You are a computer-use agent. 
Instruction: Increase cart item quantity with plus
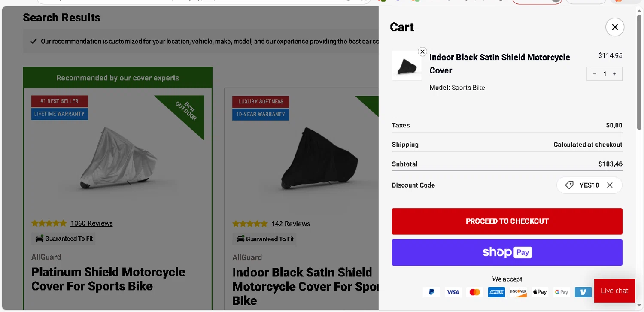tap(614, 74)
